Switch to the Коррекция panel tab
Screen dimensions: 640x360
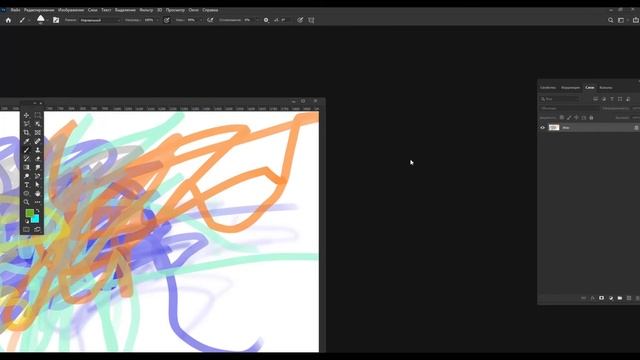tap(570, 87)
